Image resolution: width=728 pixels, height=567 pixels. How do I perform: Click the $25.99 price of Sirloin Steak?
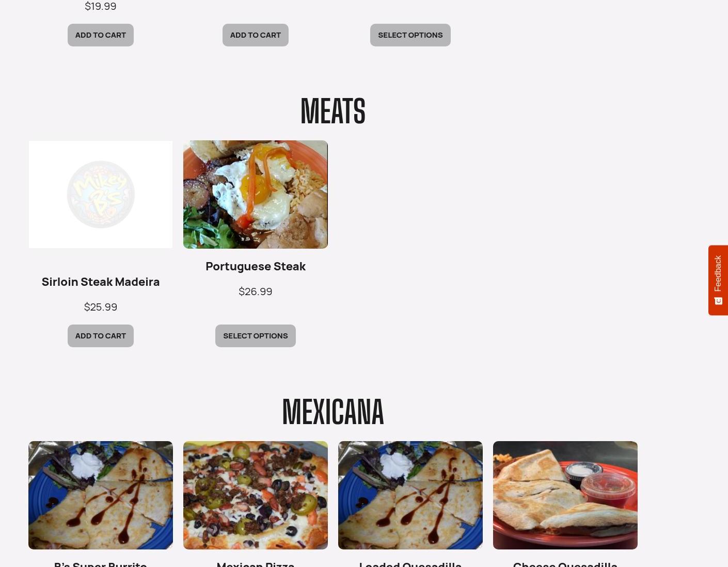click(101, 307)
